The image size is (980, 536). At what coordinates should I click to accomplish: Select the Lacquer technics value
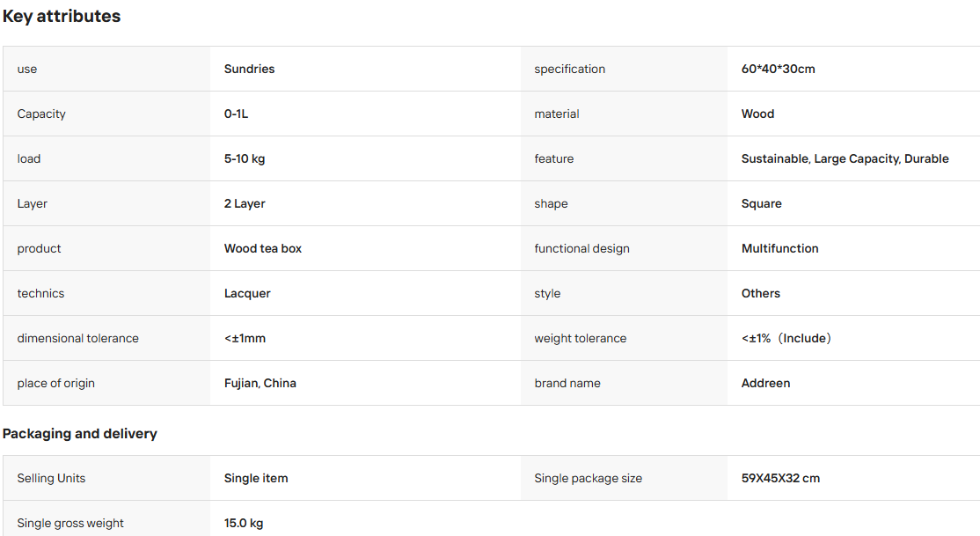point(247,293)
